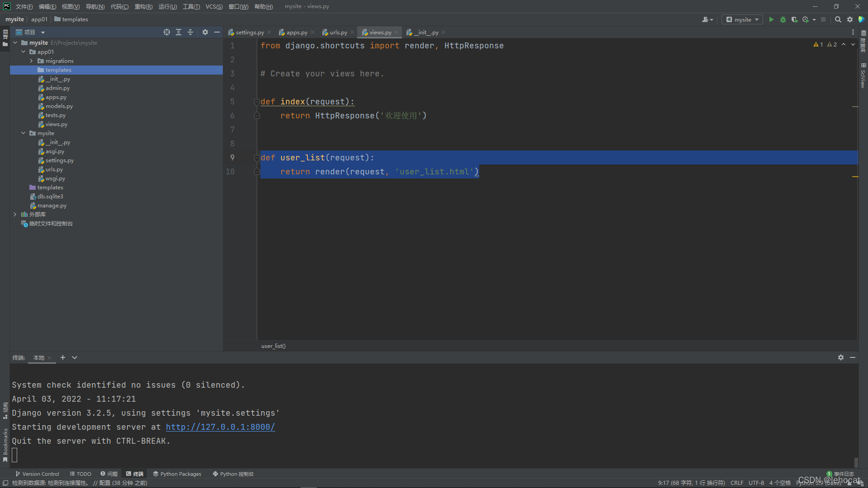868x488 pixels.
Task: Click the Debug bug icon
Action: (783, 19)
